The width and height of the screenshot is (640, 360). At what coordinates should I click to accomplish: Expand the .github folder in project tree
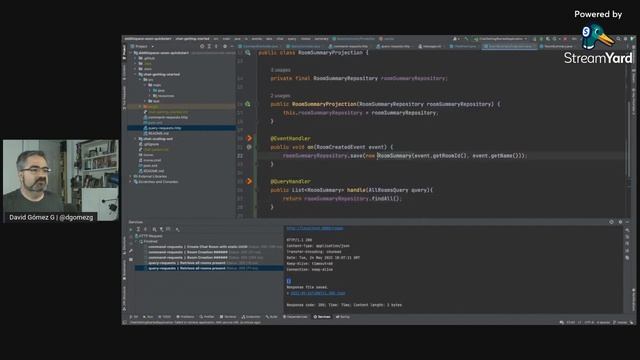pos(136,58)
